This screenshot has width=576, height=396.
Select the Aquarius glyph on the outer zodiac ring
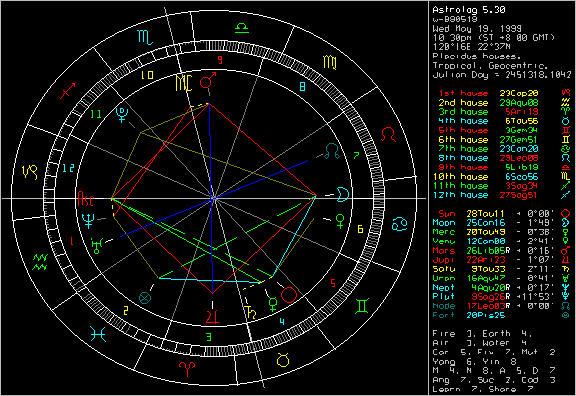click(40, 262)
